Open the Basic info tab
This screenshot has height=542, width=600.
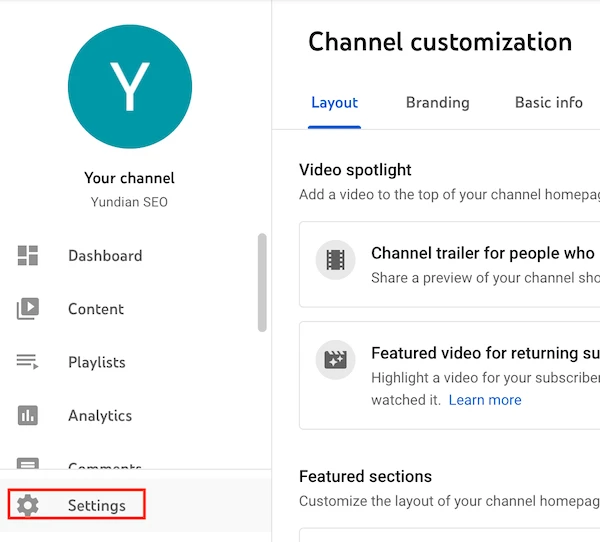tap(549, 103)
